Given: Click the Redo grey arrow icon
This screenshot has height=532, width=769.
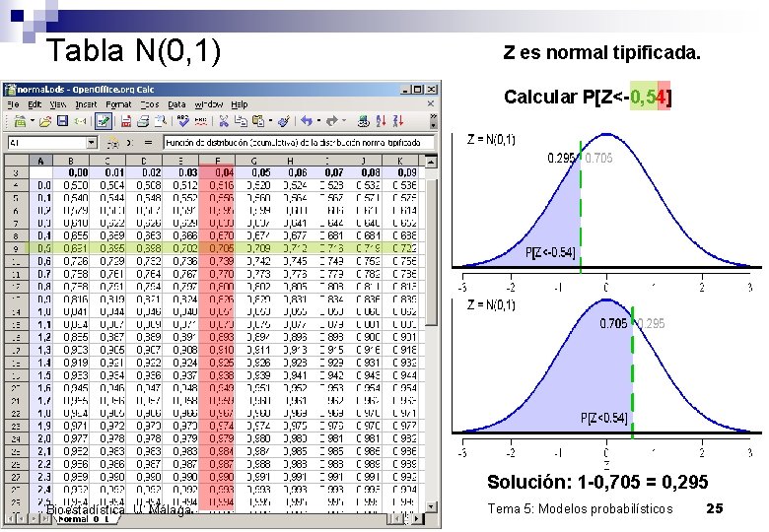Looking at the screenshot, I should (332, 121).
